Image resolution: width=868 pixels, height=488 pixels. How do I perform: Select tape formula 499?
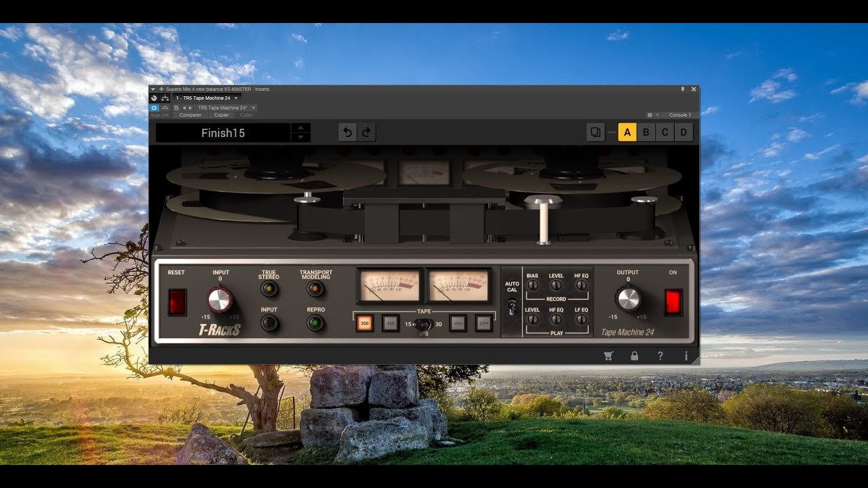pyautogui.click(x=458, y=323)
